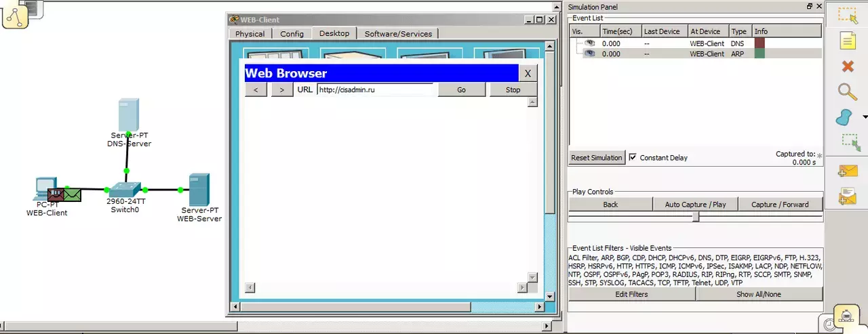Toggle visibility eye of DNS event

click(591, 43)
